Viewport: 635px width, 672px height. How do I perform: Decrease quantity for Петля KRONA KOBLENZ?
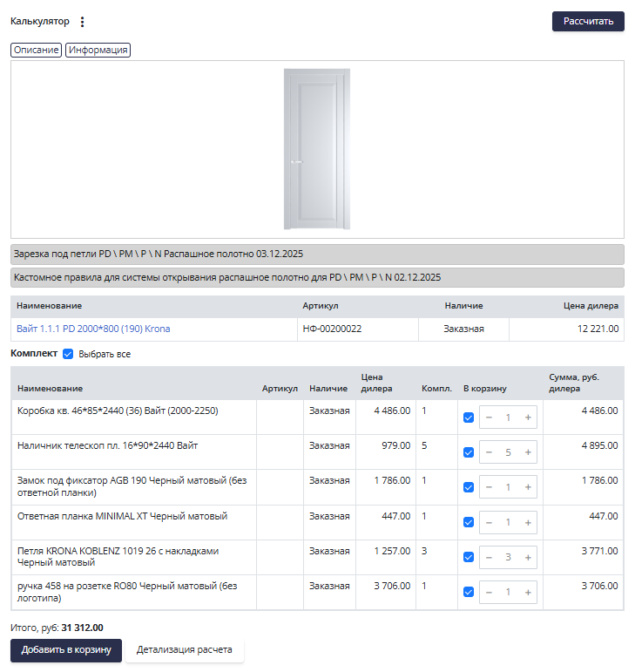point(489,557)
